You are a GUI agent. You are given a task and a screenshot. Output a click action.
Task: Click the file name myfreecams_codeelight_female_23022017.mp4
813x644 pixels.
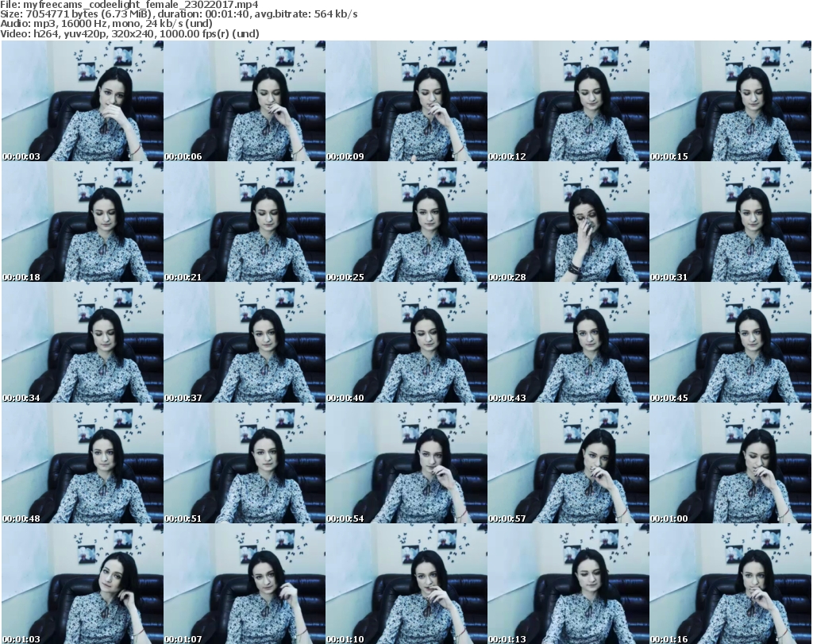point(141,5)
